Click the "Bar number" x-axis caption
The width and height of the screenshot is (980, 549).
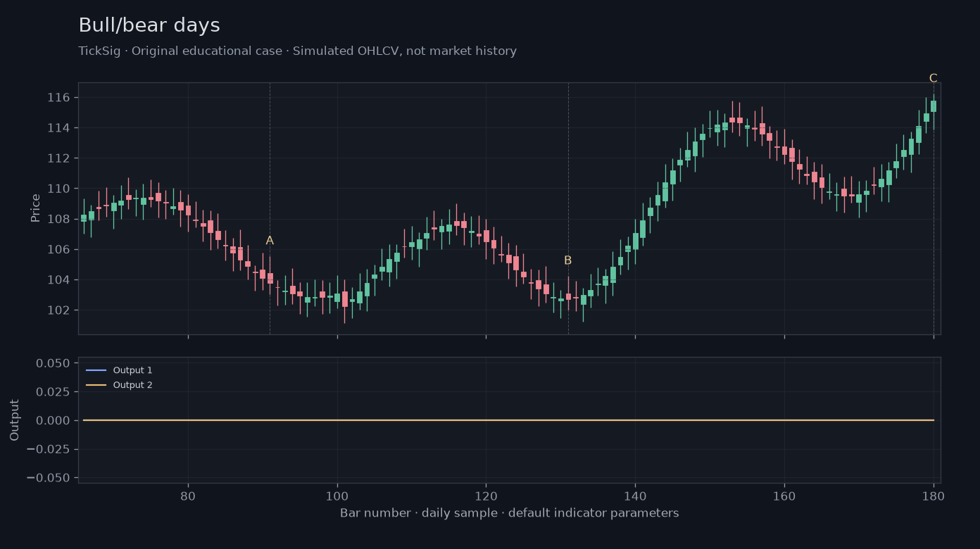[x=510, y=513]
